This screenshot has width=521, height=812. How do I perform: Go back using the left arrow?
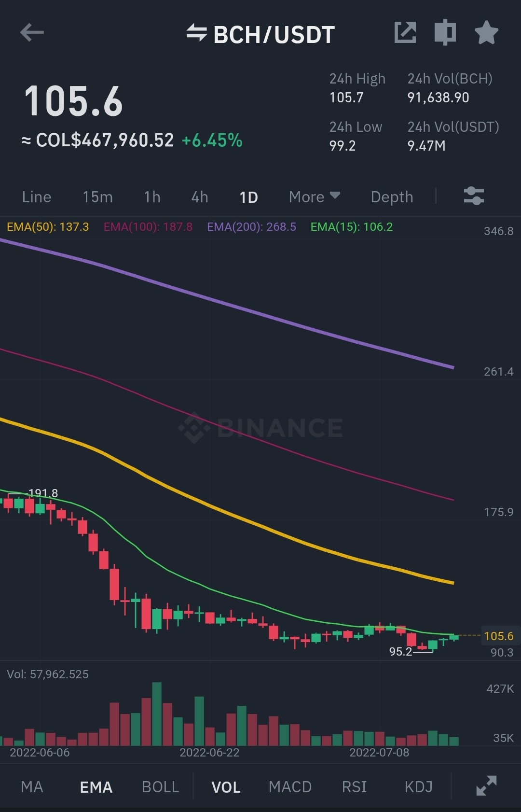pyautogui.click(x=32, y=33)
